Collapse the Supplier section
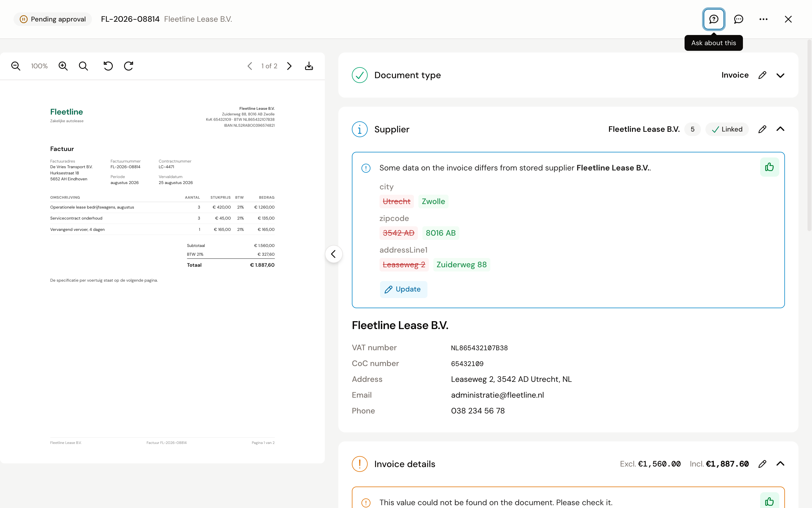This screenshot has height=508, width=812. click(x=780, y=129)
